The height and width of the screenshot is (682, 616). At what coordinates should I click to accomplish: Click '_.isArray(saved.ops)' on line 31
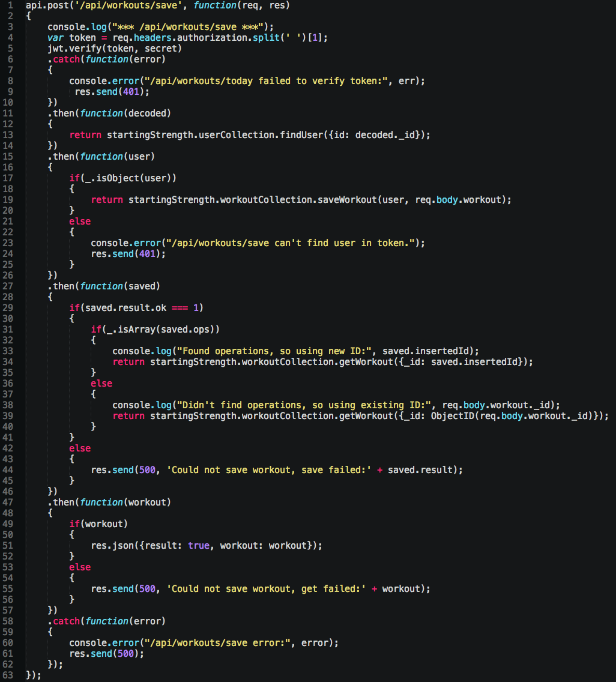pyautogui.click(x=160, y=330)
